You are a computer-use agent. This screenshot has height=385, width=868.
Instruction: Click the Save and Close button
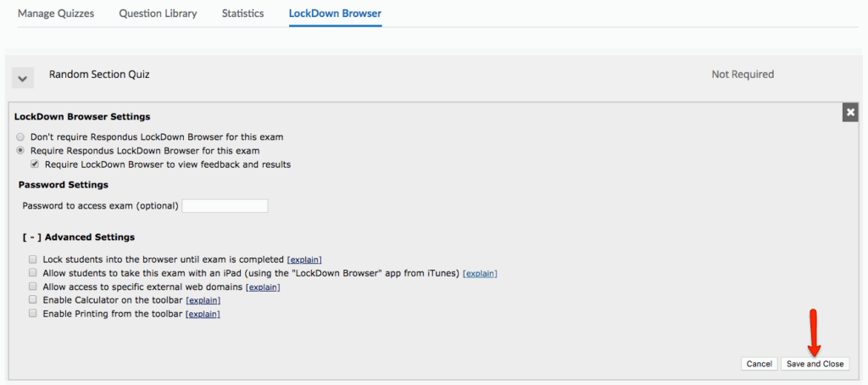click(x=815, y=364)
